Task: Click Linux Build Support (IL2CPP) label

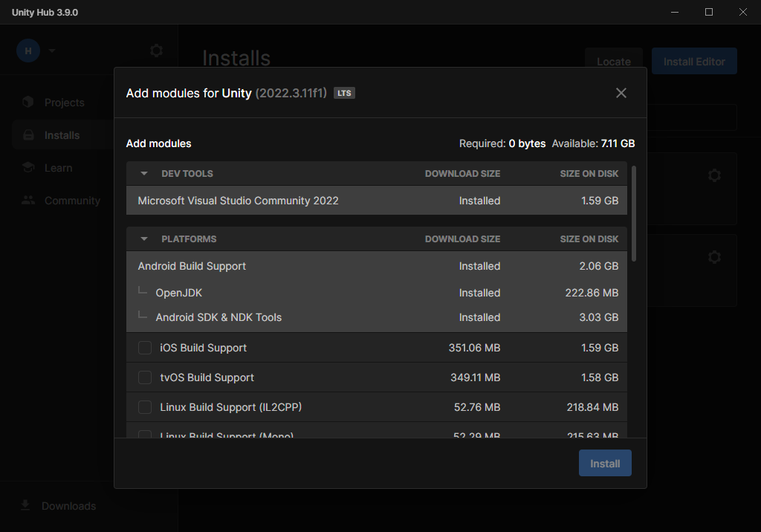Action: tap(231, 406)
